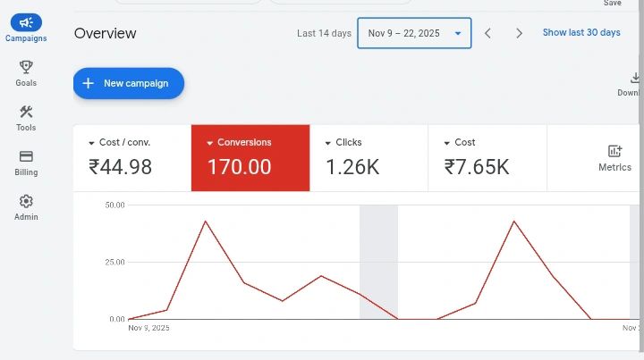Open the Billing card icon
This screenshot has height=360, width=644.
coord(26,156)
